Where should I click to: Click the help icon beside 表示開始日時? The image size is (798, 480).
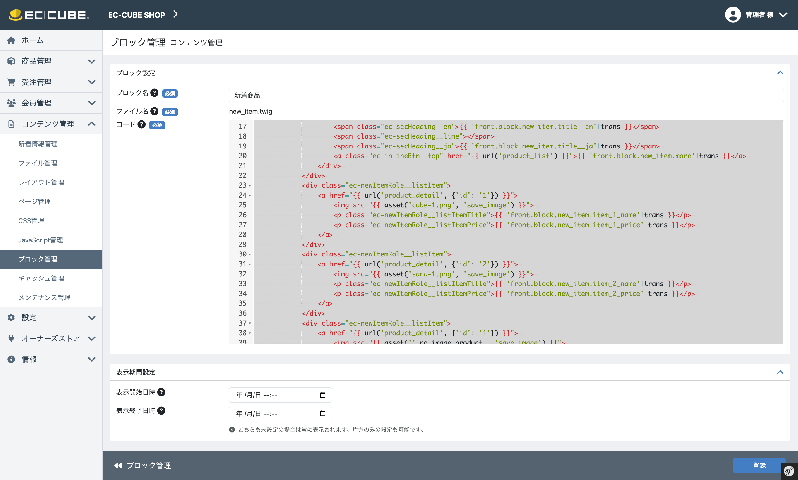(161, 392)
